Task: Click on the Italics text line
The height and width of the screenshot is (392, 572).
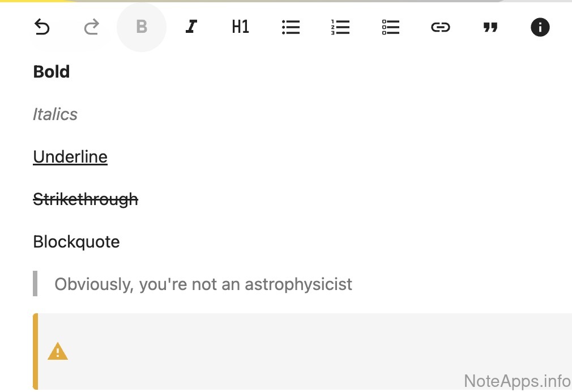Action: 55,114
